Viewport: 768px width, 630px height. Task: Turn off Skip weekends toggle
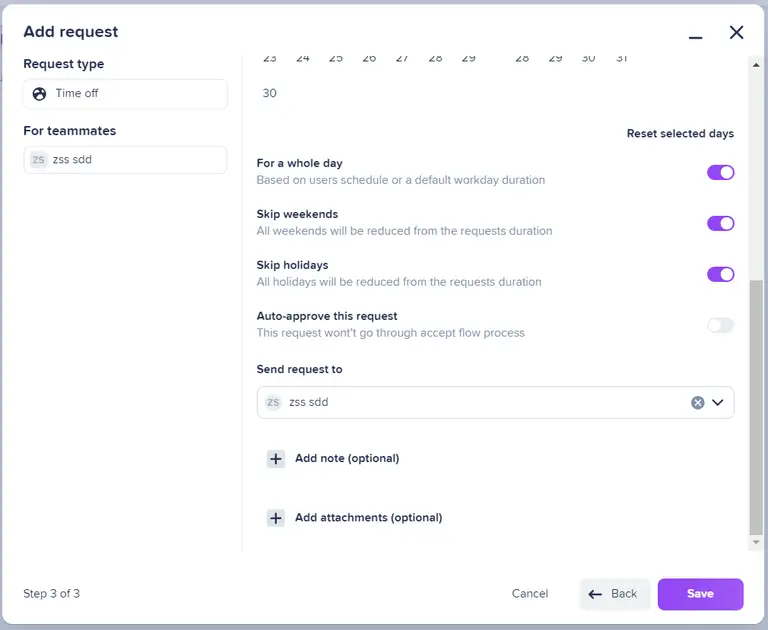(x=720, y=223)
